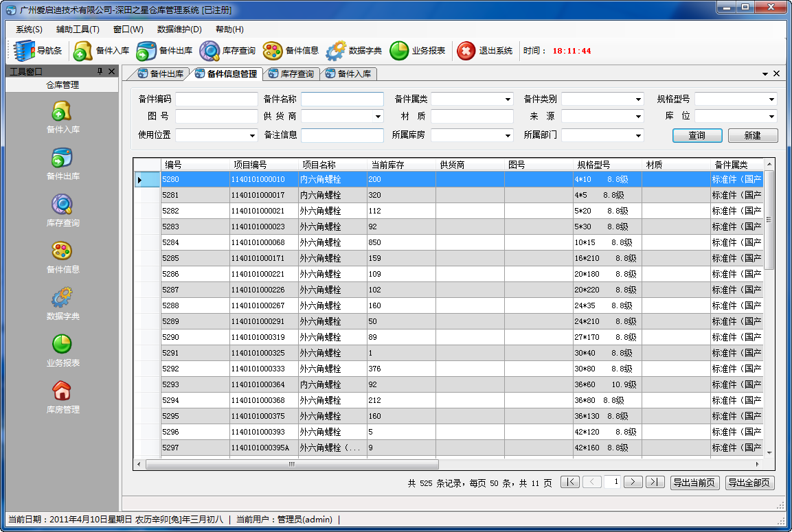Click the table's horizontal scrollbar thumb
792x532 pixels.
pos(292,464)
